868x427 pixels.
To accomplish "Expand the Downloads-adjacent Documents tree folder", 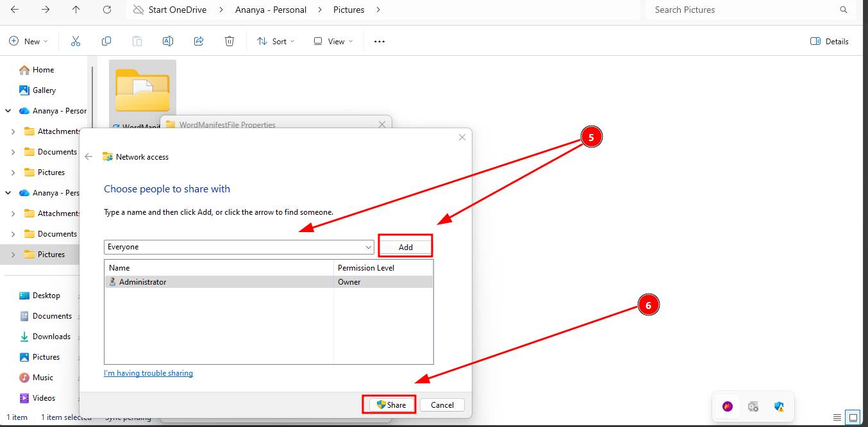I will pyautogui.click(x=13, y=234).
